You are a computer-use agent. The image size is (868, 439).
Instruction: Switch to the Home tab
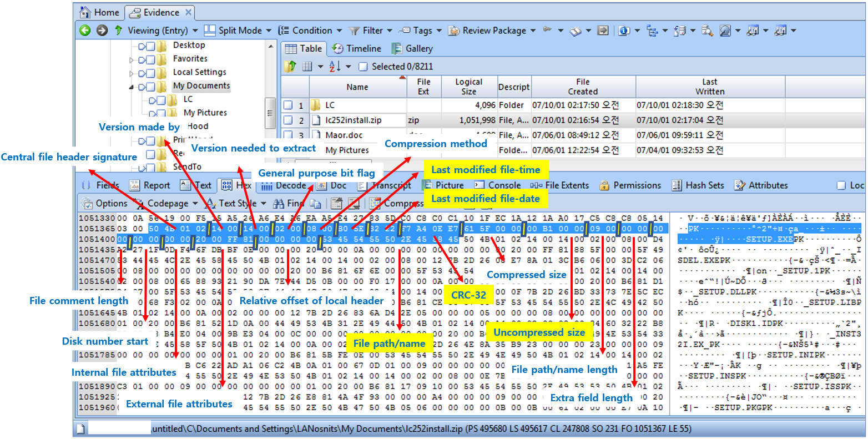[x=100, y=12]
